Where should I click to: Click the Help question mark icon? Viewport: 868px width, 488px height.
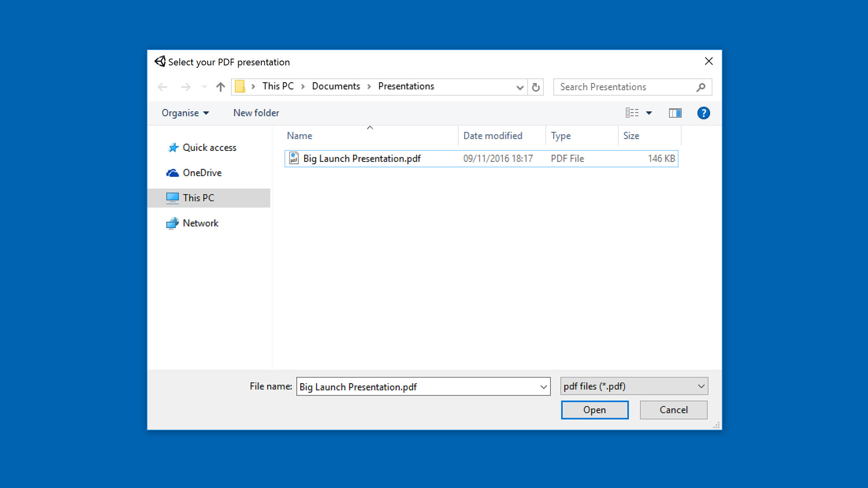click(x=703, y=113)
